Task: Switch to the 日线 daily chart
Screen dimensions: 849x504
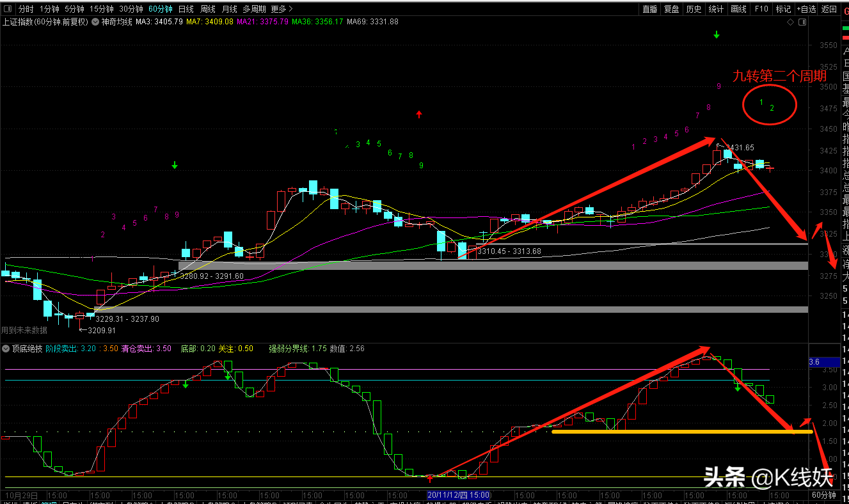Action: tap(186, 9)
